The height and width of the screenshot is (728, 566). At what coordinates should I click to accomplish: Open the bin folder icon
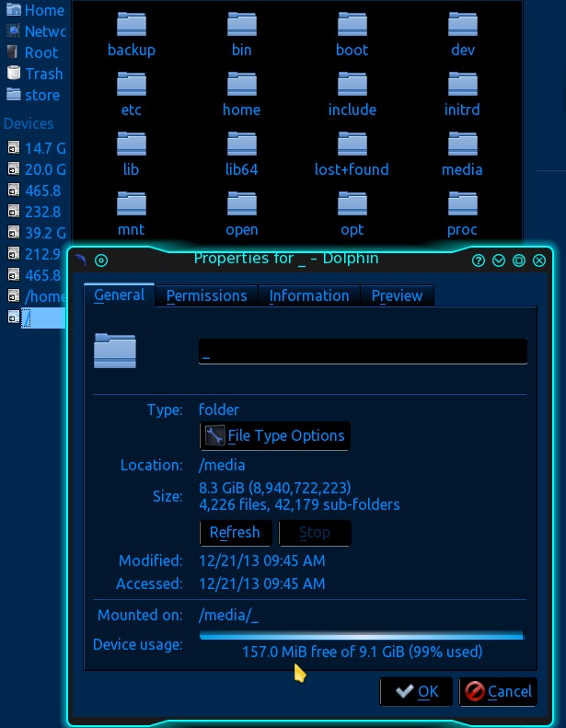tap(241, 24)
